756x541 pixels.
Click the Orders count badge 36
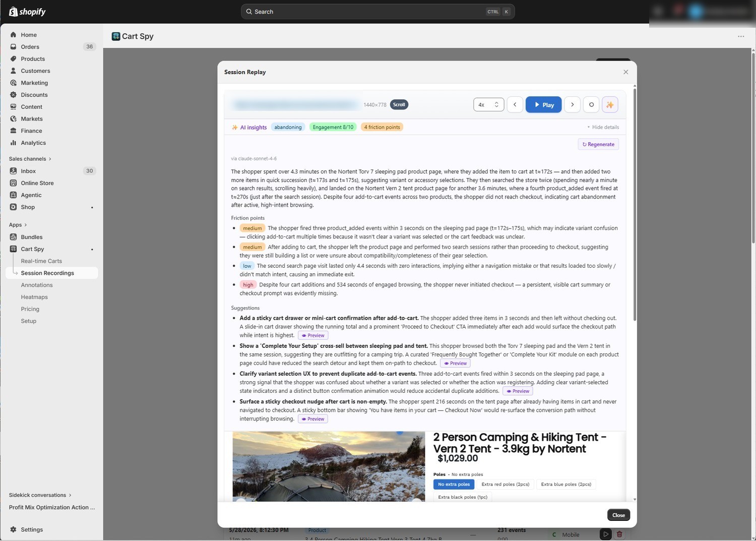[89, 47]
